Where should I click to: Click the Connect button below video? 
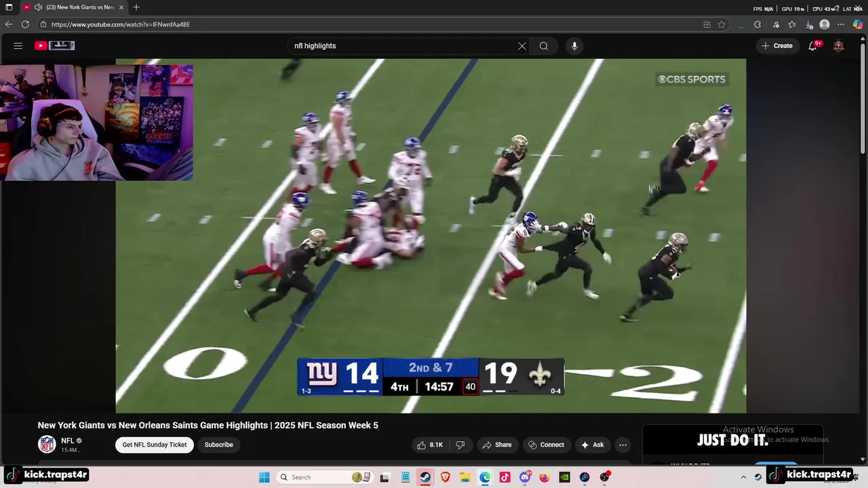coord(547,445)
